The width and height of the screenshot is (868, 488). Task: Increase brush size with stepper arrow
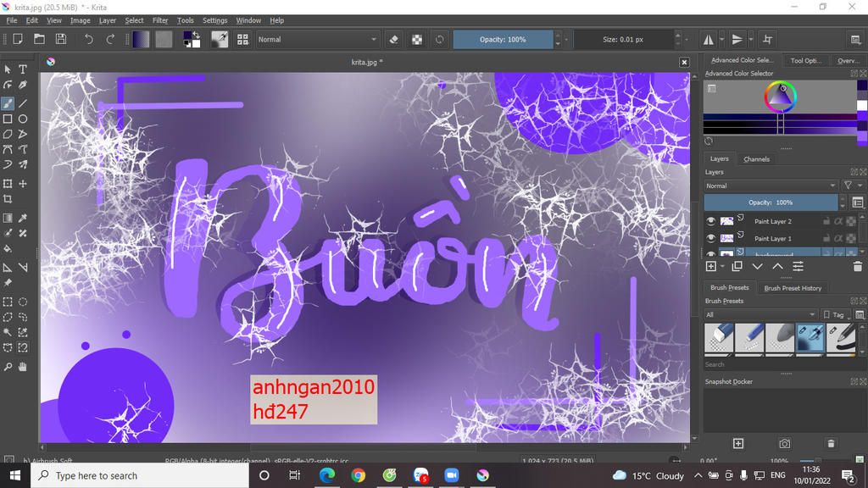[677, 36]
